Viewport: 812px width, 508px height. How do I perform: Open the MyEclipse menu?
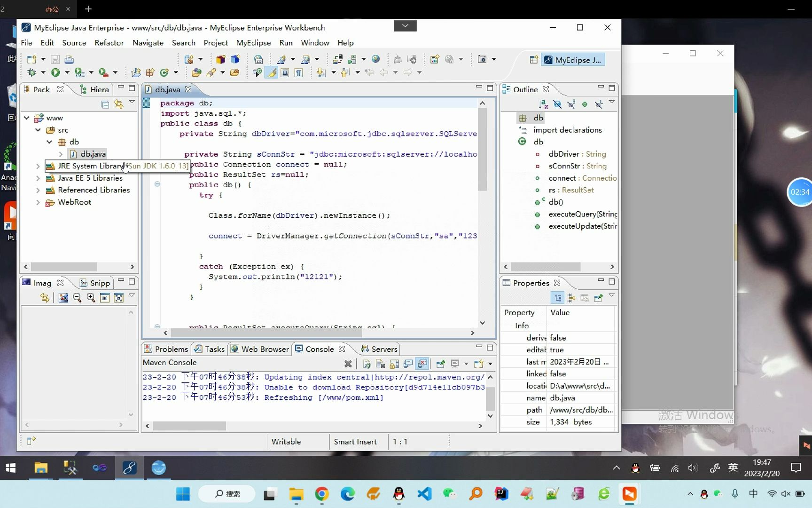253,43
